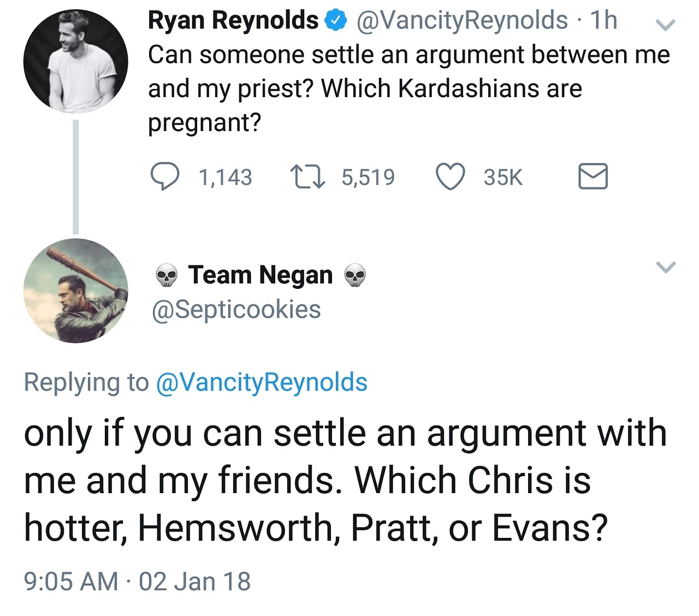699x616 pixels.
Task: Click the 1,143 replies count
Action: [225, 177]
